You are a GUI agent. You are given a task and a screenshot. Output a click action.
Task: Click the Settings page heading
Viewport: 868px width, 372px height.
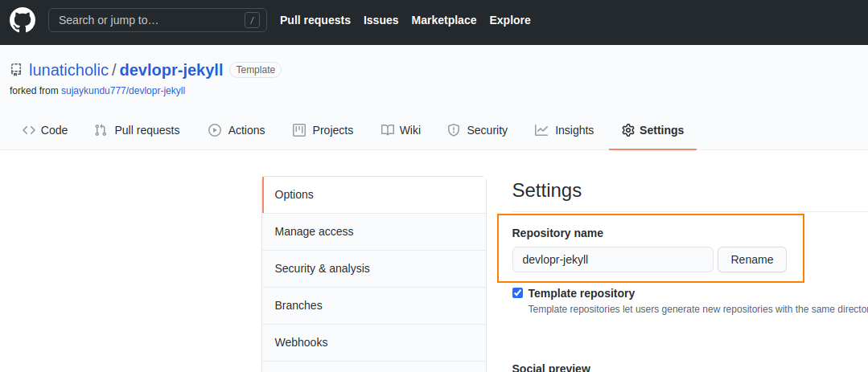click(547, 190)
